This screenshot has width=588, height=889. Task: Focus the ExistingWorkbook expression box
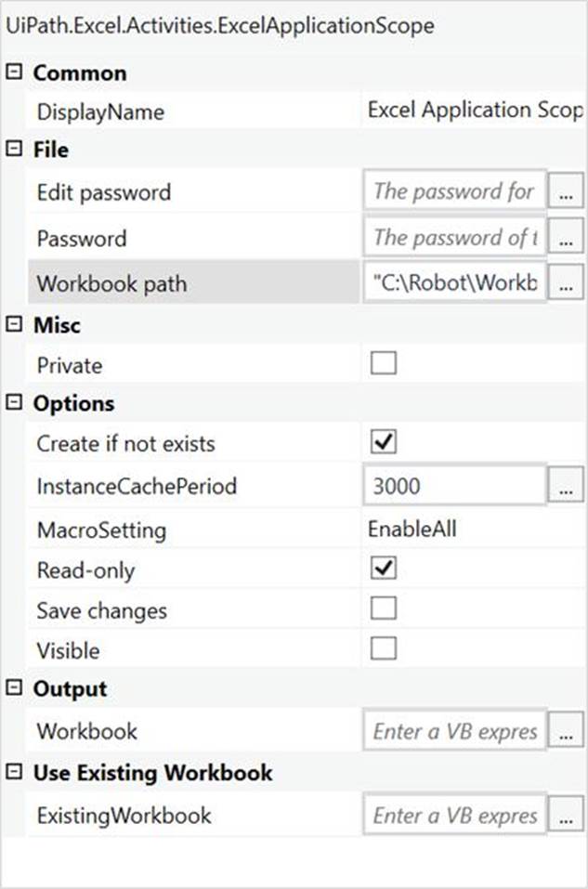(455, 817)
